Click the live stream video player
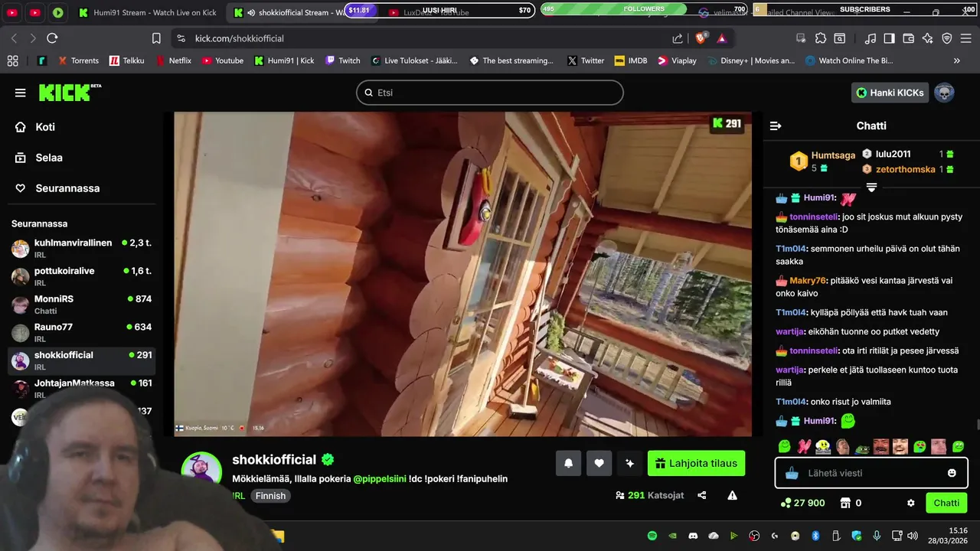The height and width of the screenshot is (551, 980). click(x=462, y=274)
